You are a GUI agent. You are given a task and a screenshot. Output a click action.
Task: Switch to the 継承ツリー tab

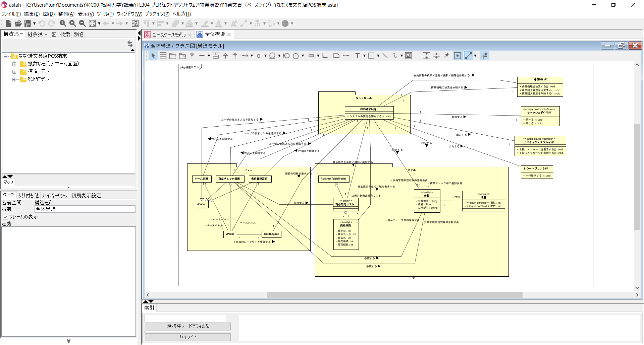tap(37, 34)
